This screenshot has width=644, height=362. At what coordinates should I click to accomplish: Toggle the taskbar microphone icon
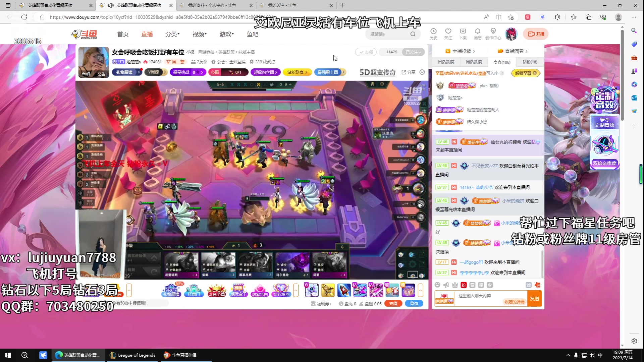pos(576,355)
